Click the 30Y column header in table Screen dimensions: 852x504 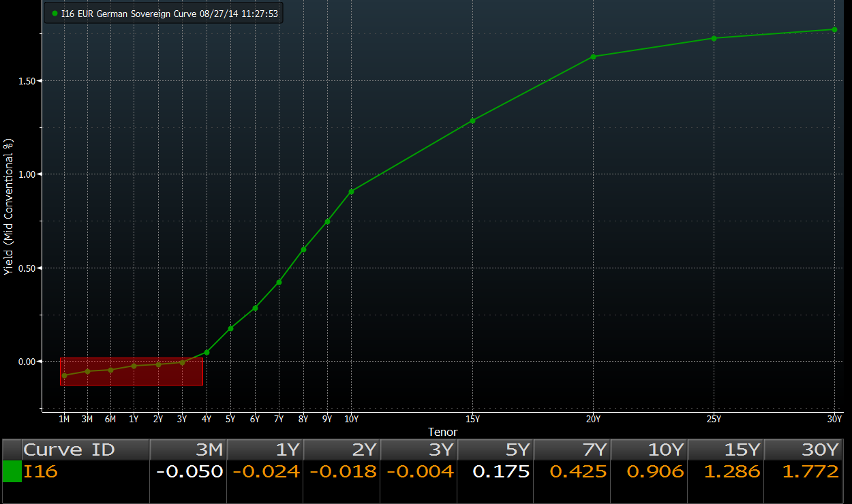click(803, 450)
